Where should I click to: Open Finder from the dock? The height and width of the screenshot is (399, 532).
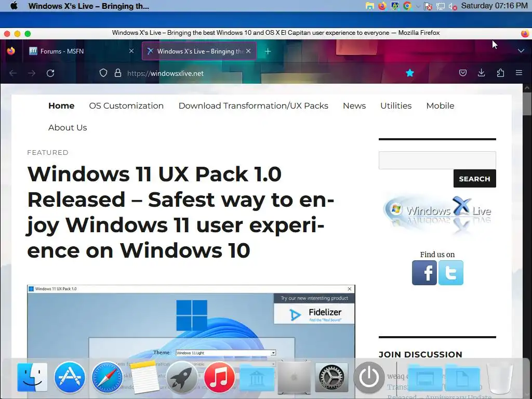coord(32,377)
